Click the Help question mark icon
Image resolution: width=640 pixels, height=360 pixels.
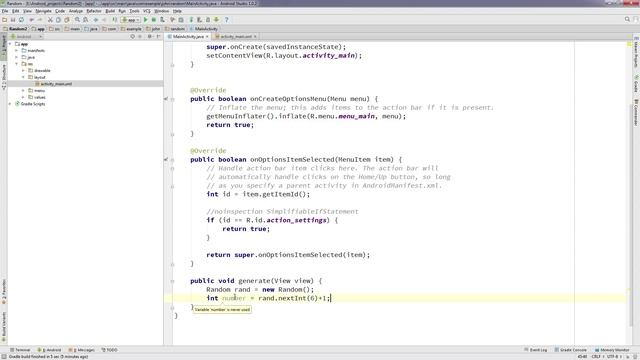227,20
